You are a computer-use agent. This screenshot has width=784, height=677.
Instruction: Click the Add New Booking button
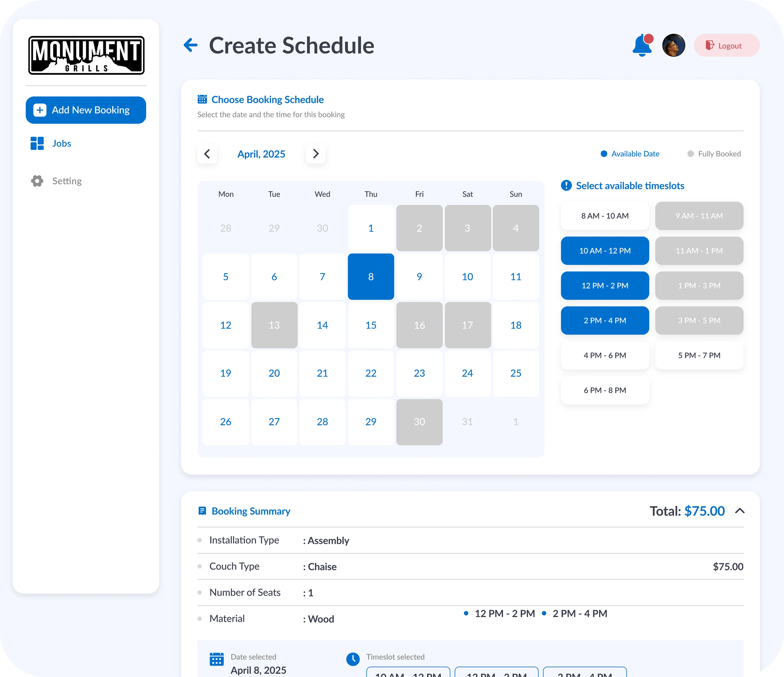pos(86,110)
